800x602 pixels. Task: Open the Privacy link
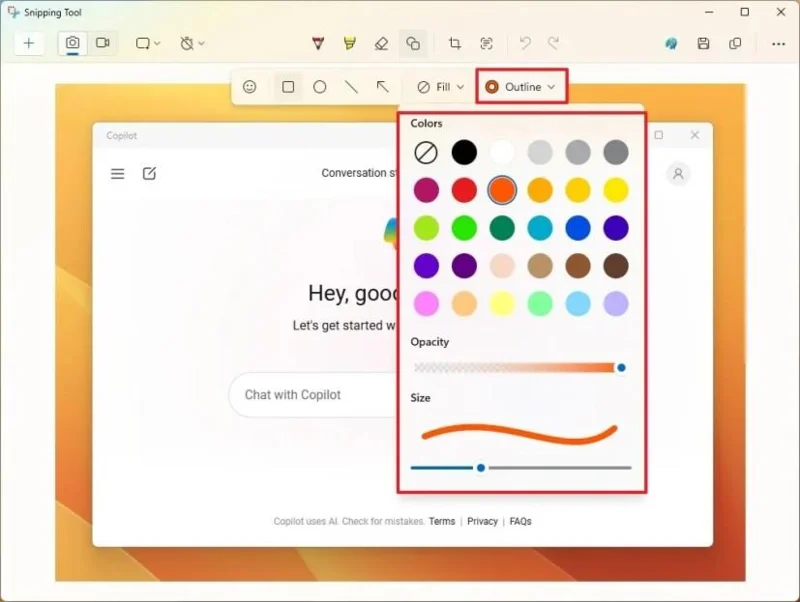(x=482, y=521)
